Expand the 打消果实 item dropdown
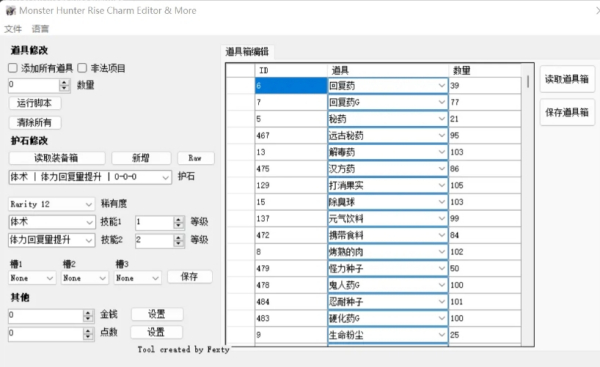Viewport: 600px width, 367px height. pyautogui.click(x=441, y=186)
